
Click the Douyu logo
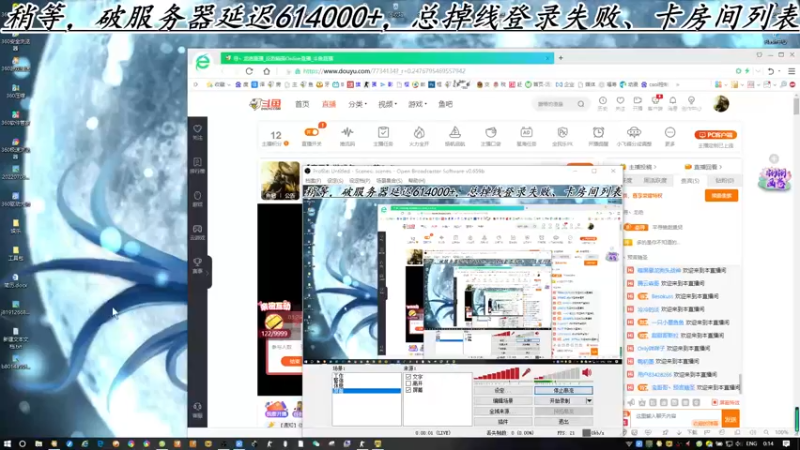265,104
